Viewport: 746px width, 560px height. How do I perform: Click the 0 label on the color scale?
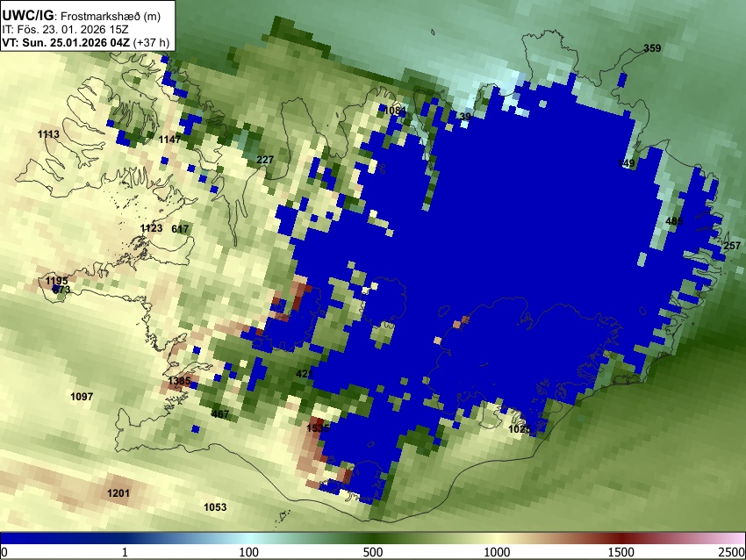point(4,552)
